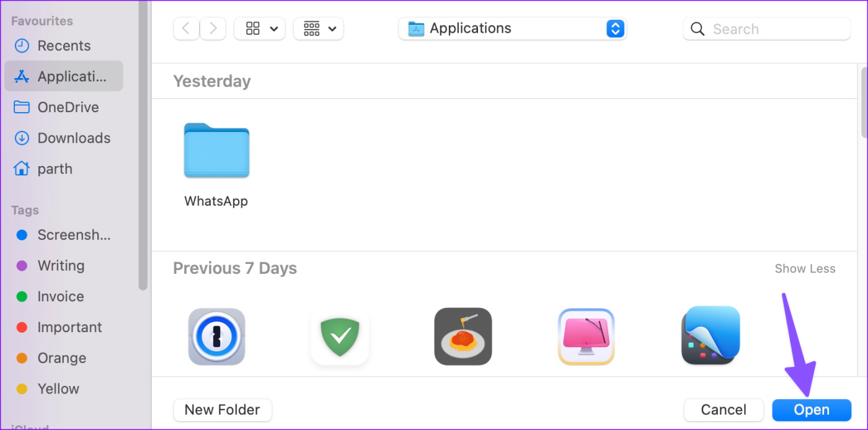Select the CleanMyMac pink monitor icon
Image resolution: width=868 pixels, height=430 pixels.
586,336
